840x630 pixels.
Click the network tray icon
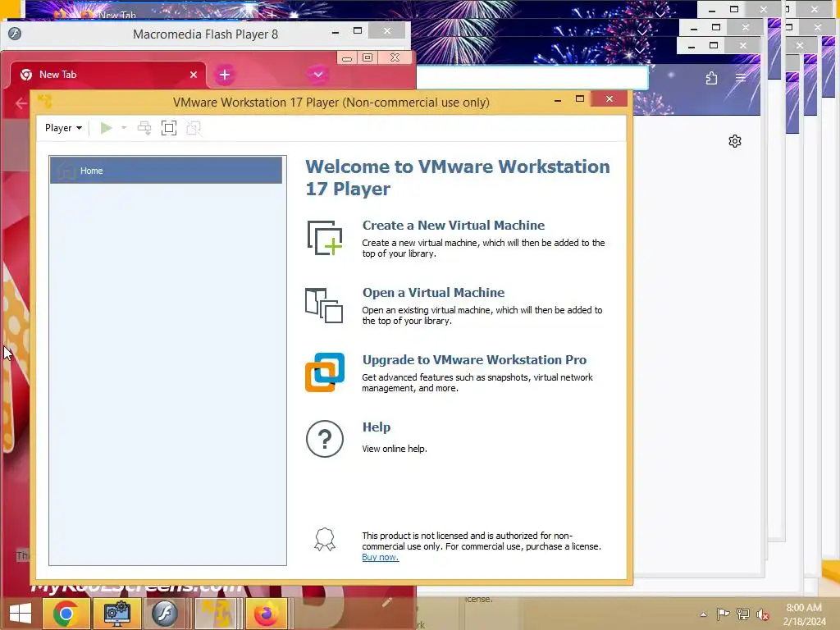point(743,614)
